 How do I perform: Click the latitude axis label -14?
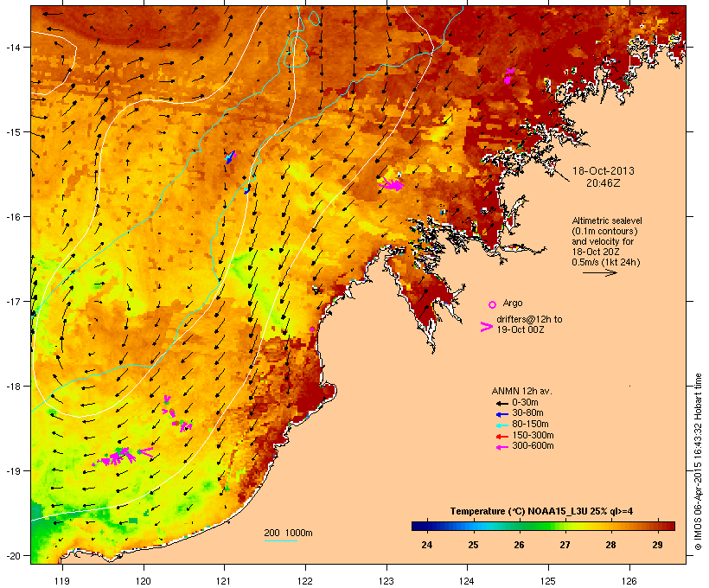[x=12, y=48]
